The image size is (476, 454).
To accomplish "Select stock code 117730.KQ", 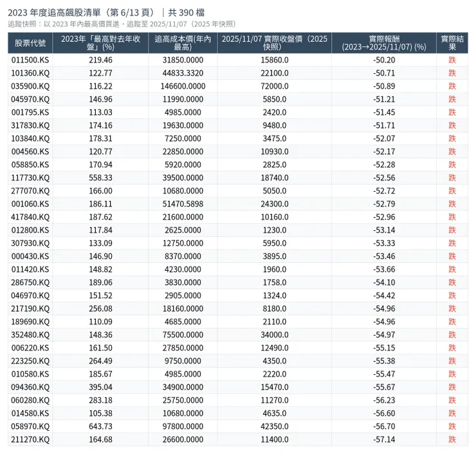I will (30, 178).
